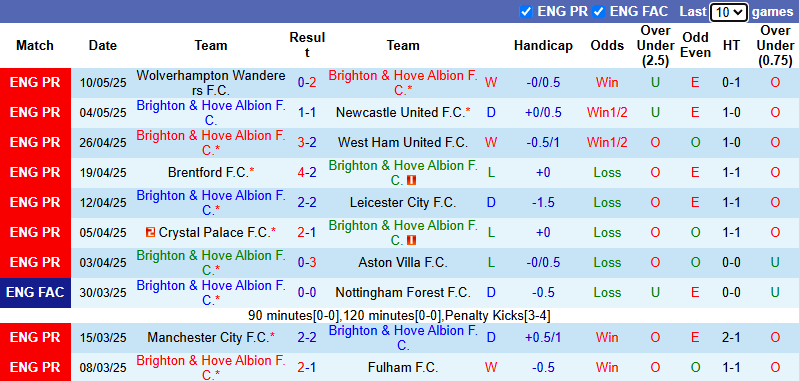The width and height of the screenshot is (800, 381).
Task: Click the 0-2 score in Wolverhampton row
Action: (x=307, y=83)
